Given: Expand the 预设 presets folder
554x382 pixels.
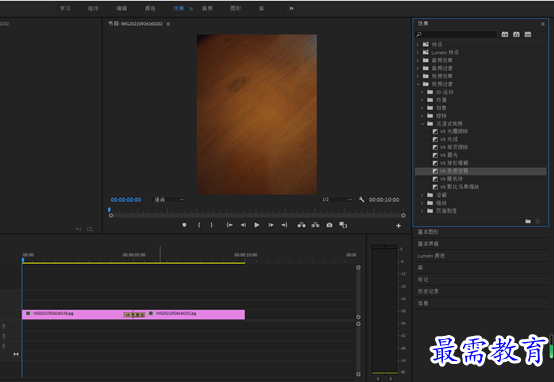Looking at the screenshot, I should tap(418, 45).
